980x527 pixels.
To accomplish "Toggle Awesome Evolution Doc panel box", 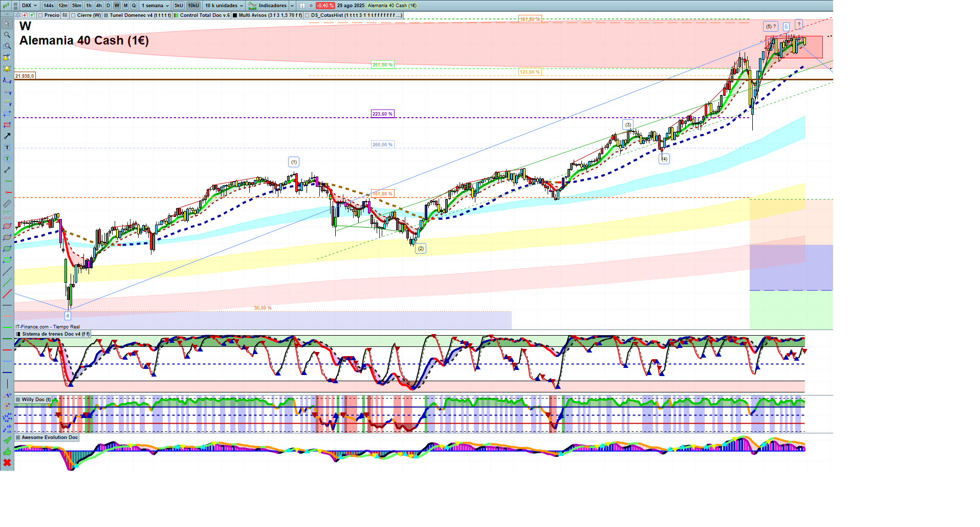I will point(18,437).
